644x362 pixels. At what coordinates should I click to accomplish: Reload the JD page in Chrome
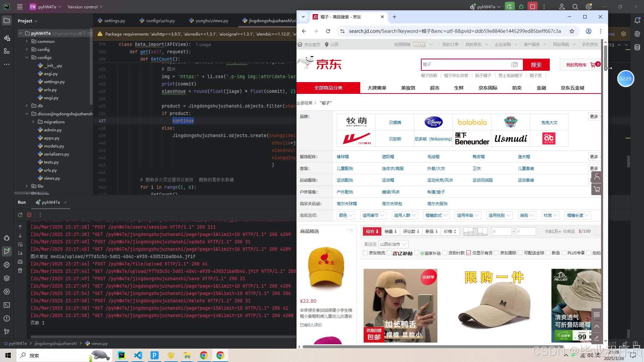(328, 31)
